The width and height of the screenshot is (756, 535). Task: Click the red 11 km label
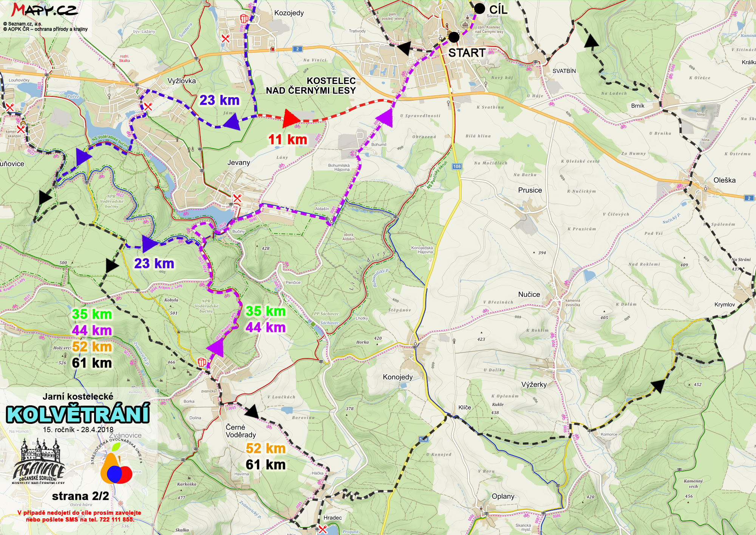288,140
